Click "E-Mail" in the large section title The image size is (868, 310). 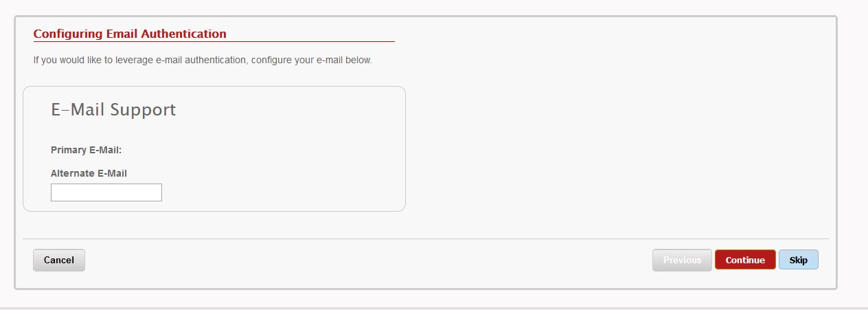tap(78, 109)
